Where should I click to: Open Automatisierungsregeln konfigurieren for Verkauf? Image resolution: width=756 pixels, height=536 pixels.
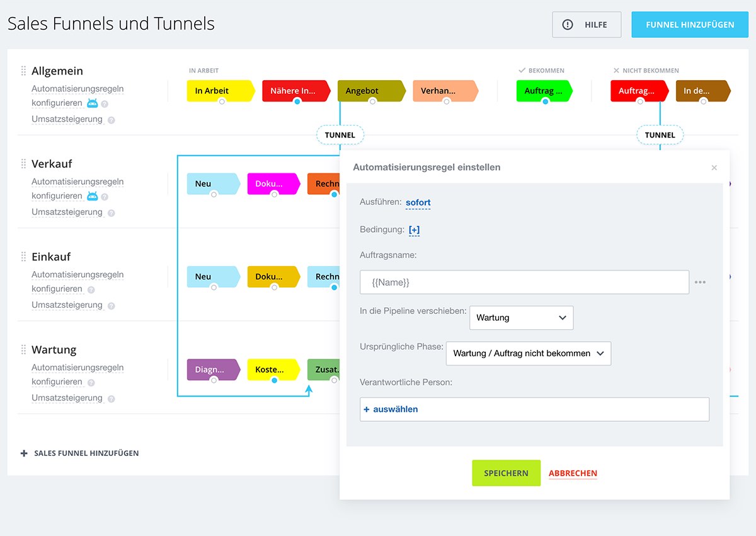pos(77,189)
